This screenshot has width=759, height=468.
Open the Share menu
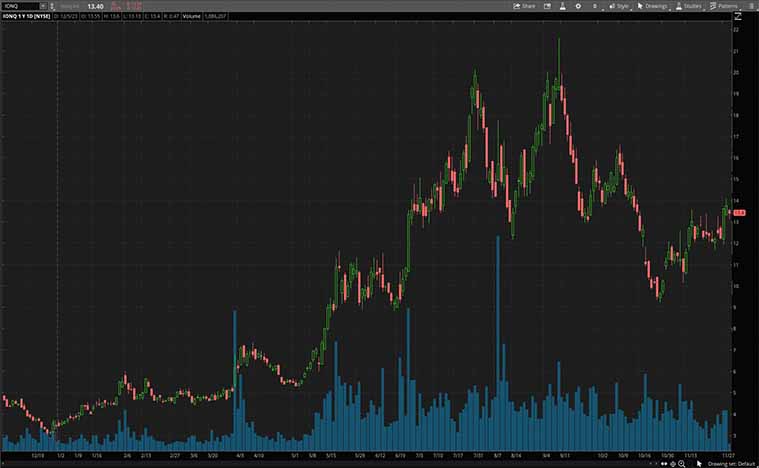coord(524,6)
